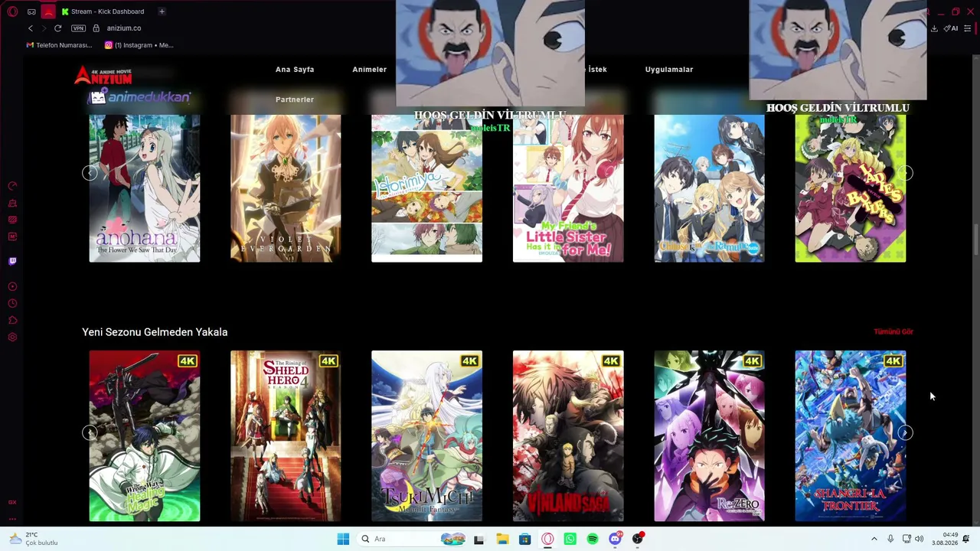Open the GX Corner controller icon

pos(31,11)
